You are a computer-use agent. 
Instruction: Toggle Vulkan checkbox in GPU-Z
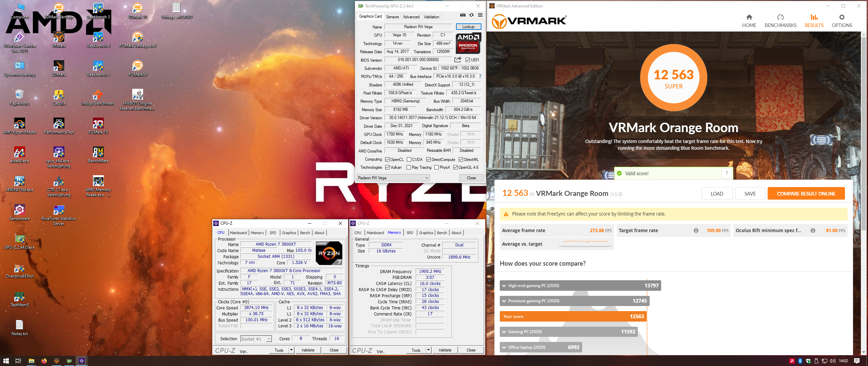[387, 167]
